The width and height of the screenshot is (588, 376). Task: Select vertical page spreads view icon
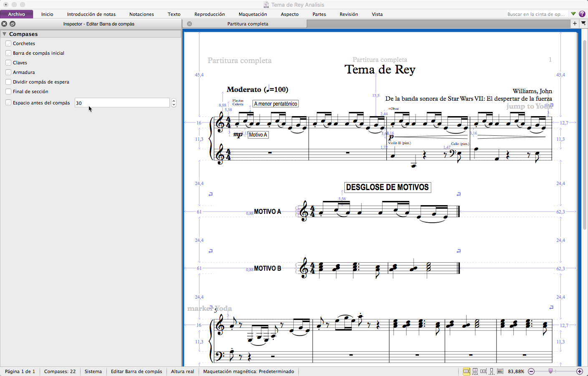pos(475,371)
